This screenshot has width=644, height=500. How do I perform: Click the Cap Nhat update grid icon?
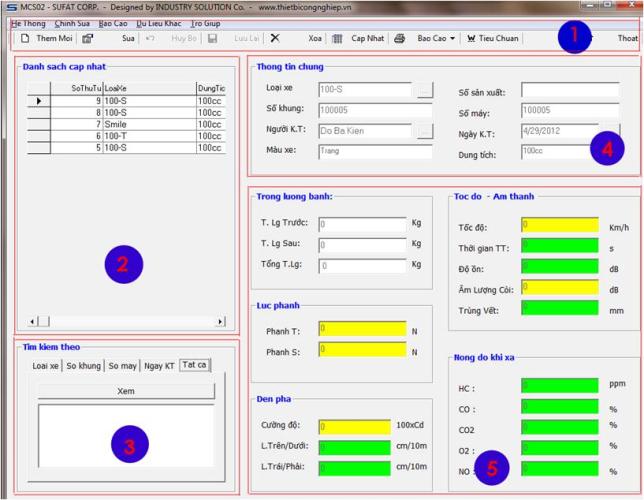(337, 39)
